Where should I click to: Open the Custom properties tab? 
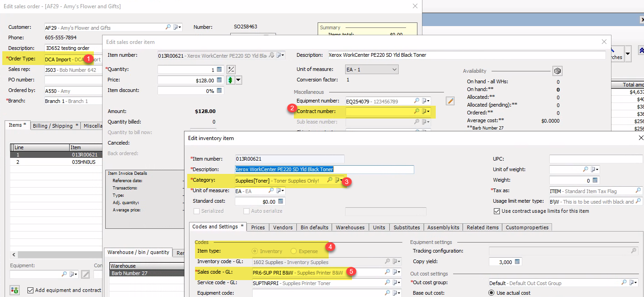[527, 227]
